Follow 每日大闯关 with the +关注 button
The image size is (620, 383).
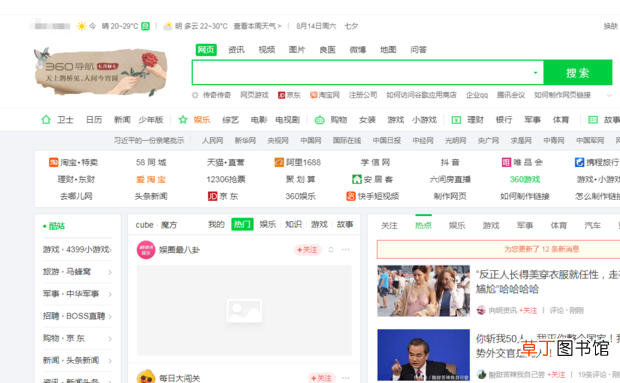pyautogui.click(x=321, y=378)
